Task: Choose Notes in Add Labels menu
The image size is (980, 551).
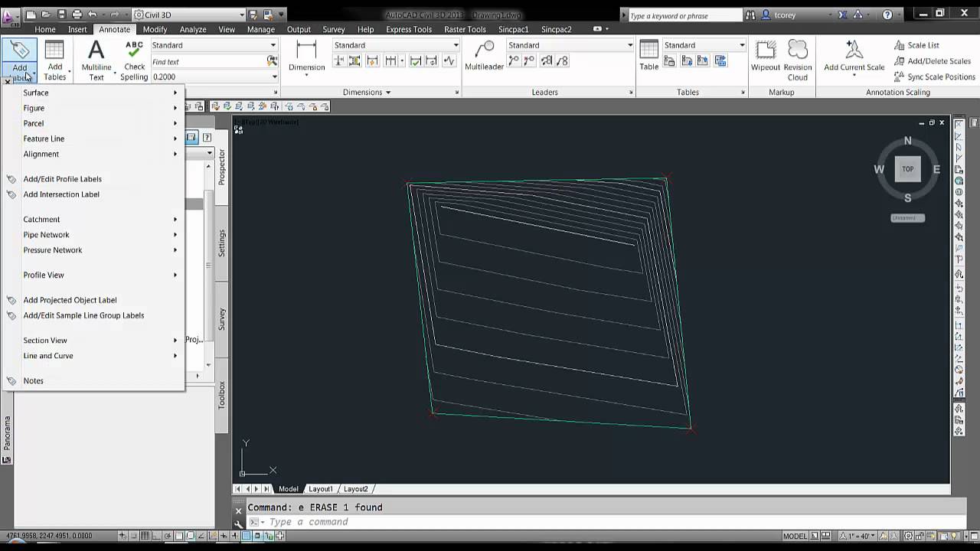Action: point(93,381)
